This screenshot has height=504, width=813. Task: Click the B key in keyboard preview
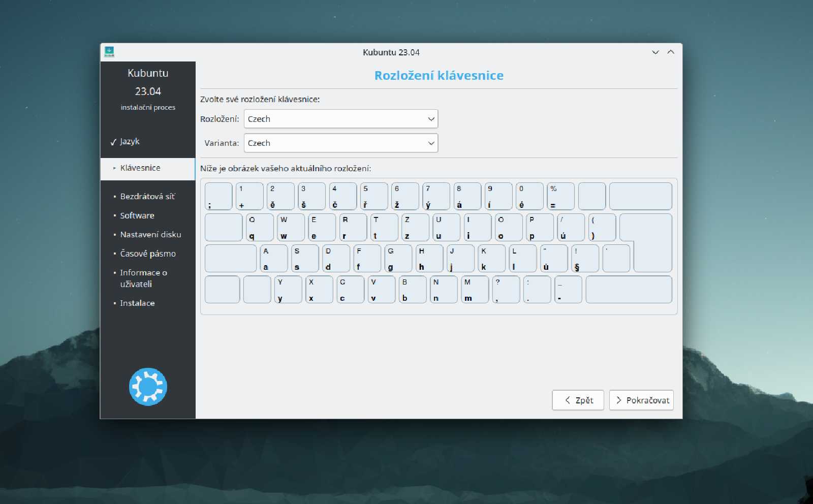[412, 290]
